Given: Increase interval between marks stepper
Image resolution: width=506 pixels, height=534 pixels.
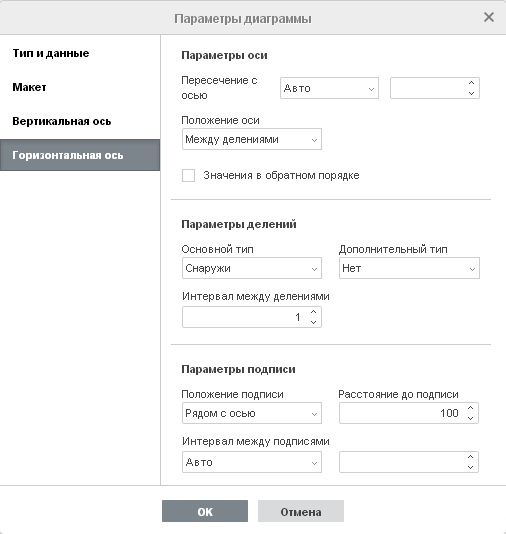Looking at the screenshot, I should click(x=314, y=312).
